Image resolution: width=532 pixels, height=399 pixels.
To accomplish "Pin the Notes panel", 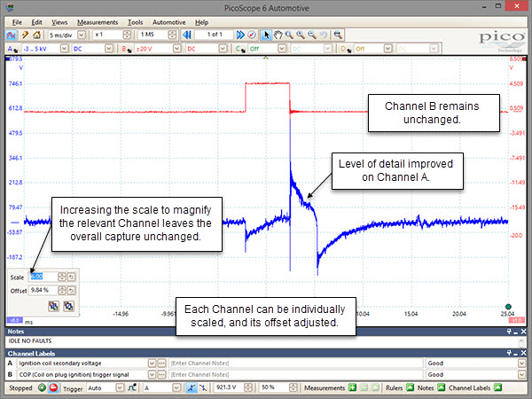I will [x=509, y=332].
